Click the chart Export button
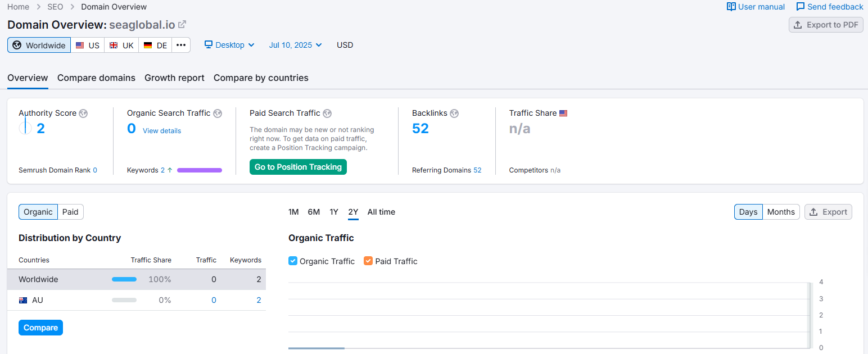 [x=828, y=212]
